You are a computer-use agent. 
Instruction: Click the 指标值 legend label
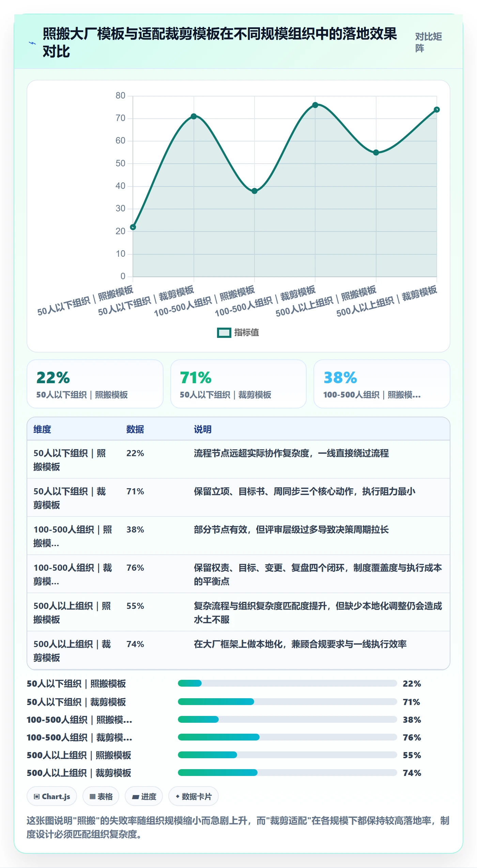247,332
